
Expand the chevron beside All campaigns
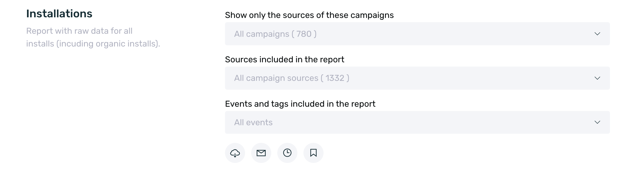597,34
